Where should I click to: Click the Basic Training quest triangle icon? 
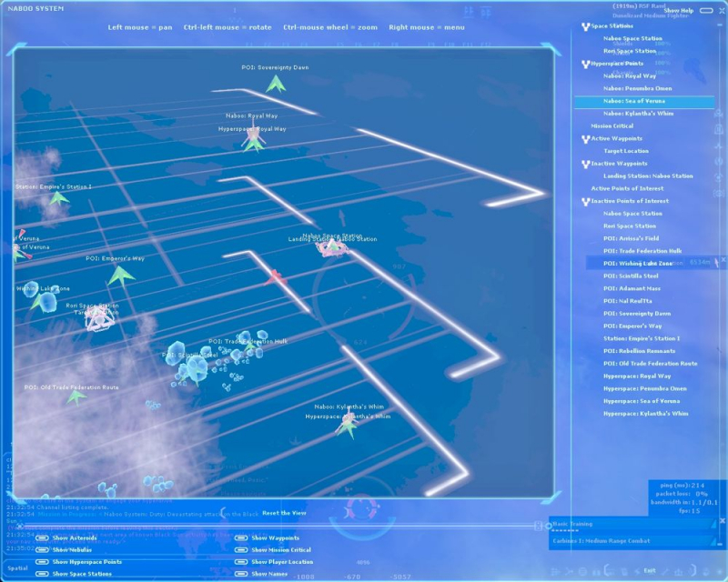tap(713, 524)
